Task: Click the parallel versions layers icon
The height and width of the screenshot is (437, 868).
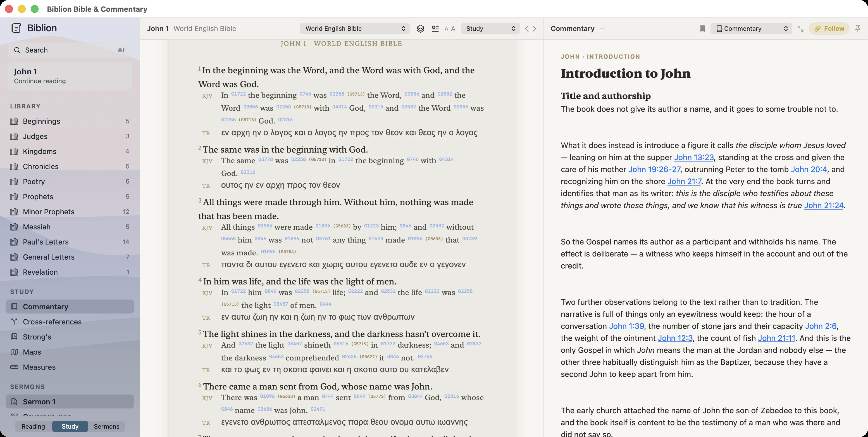Action: click(420, 29)
